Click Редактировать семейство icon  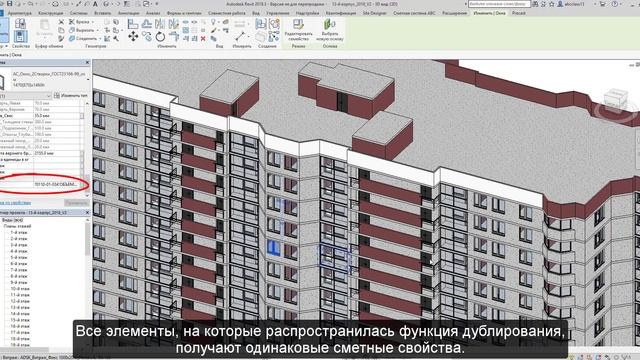[298, 24]
